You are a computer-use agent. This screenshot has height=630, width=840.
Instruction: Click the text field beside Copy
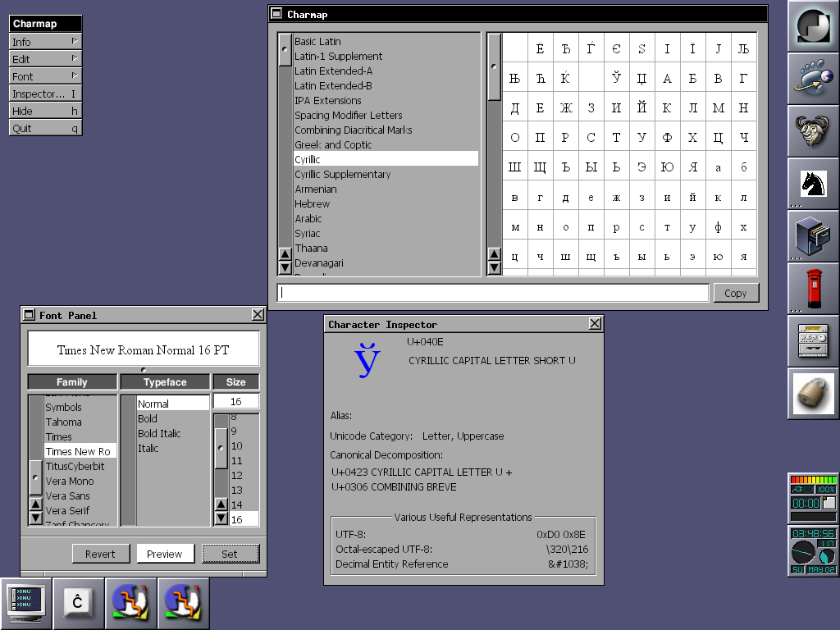tap(493, 293)
